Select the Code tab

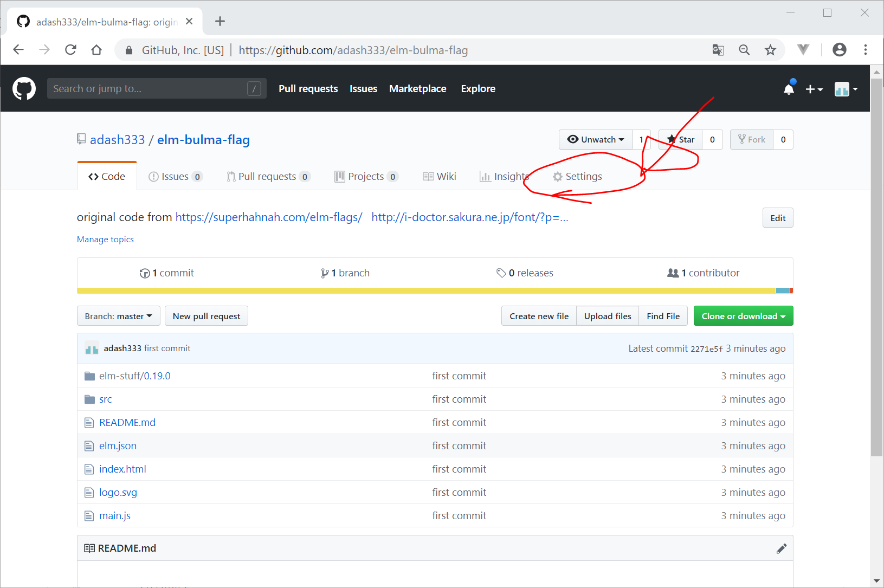point(107,176)
